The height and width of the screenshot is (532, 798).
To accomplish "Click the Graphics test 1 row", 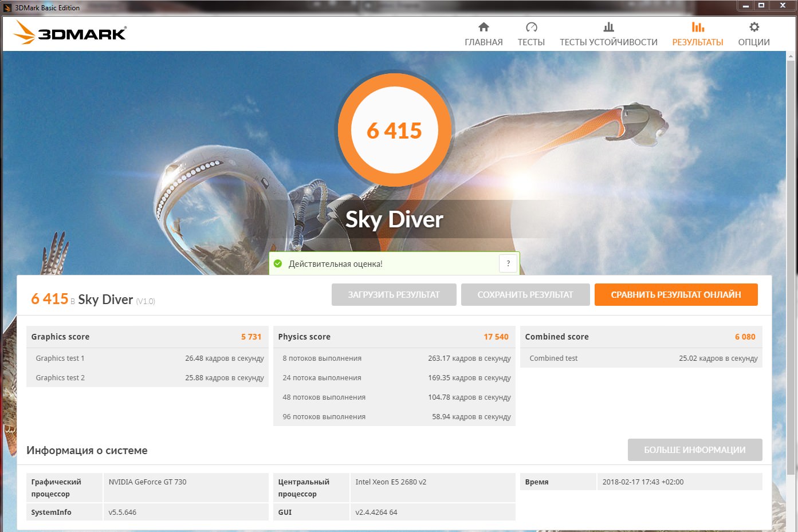I will [x=147, y=358].
